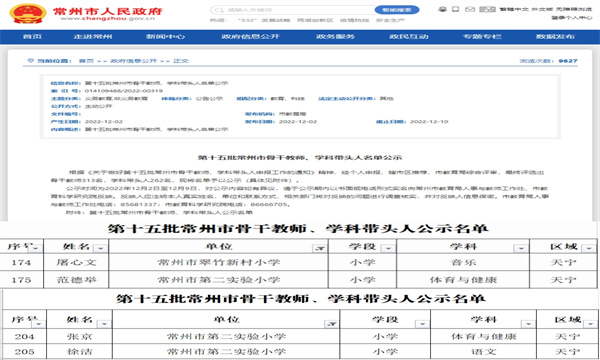This screenshot has height=360, width=600.
Task: Open 学段 filter dropdown in table with row 204
Action: [422, 324]
